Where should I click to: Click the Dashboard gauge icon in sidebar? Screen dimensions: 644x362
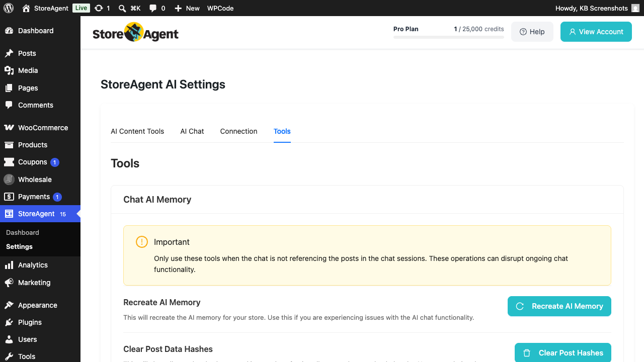point(9,31)
